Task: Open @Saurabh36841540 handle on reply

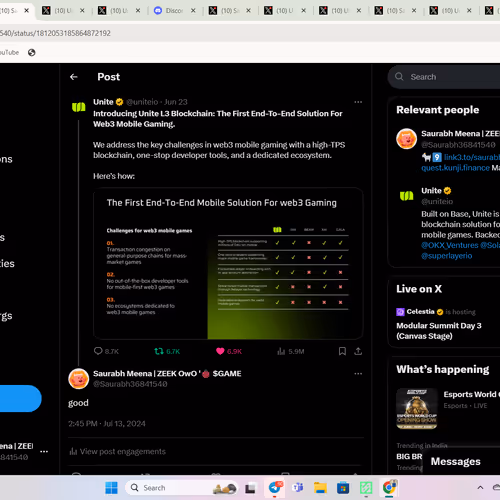Action: [x=130, y=384]
